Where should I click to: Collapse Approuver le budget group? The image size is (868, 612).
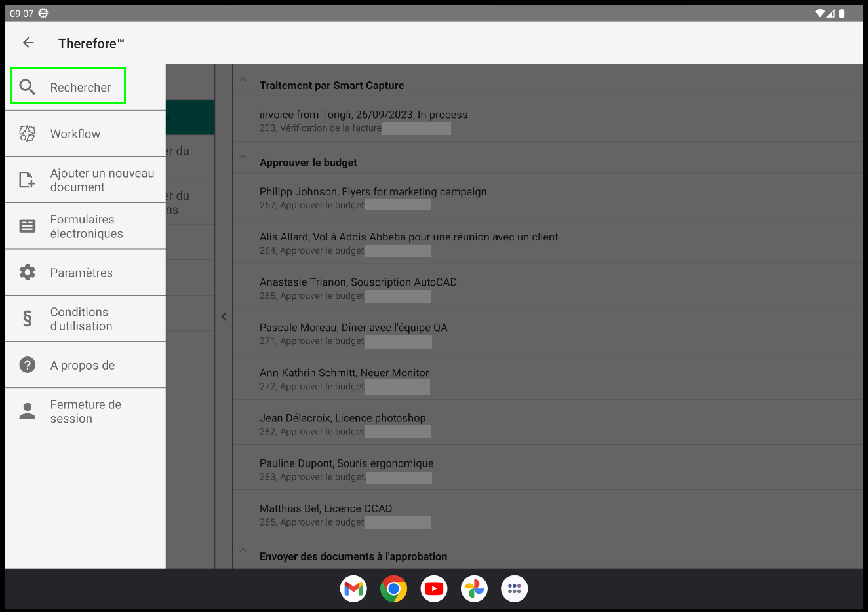click(x=243, y=157)
